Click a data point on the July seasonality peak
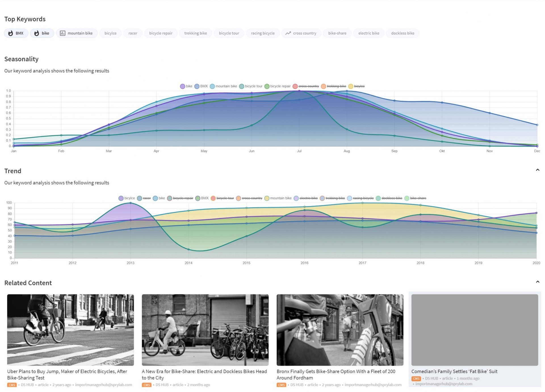 299,91
